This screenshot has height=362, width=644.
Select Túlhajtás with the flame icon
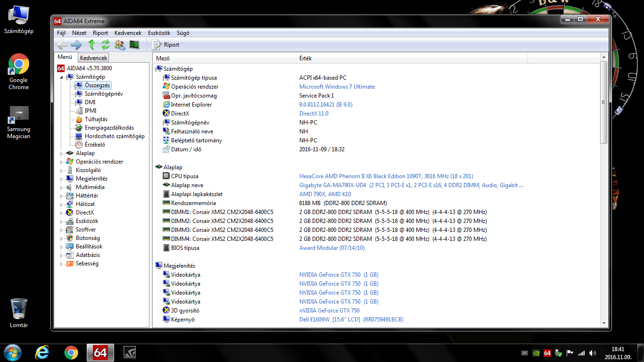tap(96, 119)
